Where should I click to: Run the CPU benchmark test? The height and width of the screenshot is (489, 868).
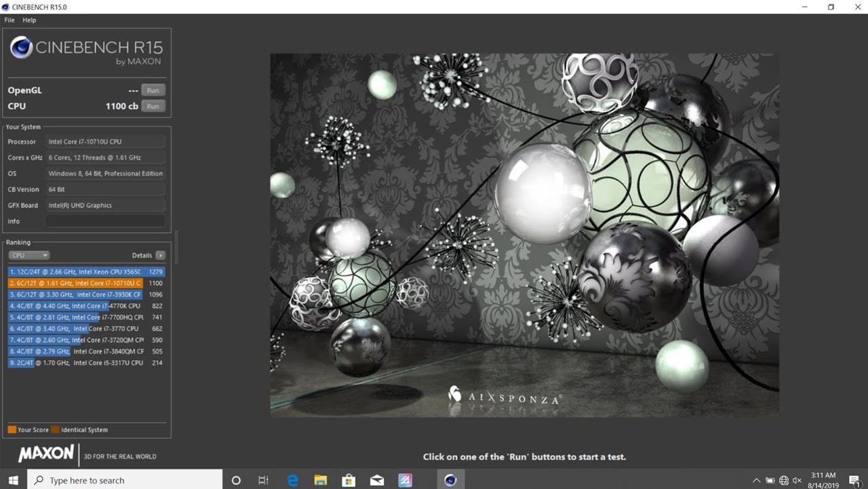pyautogui.click(x=153, y=106)
